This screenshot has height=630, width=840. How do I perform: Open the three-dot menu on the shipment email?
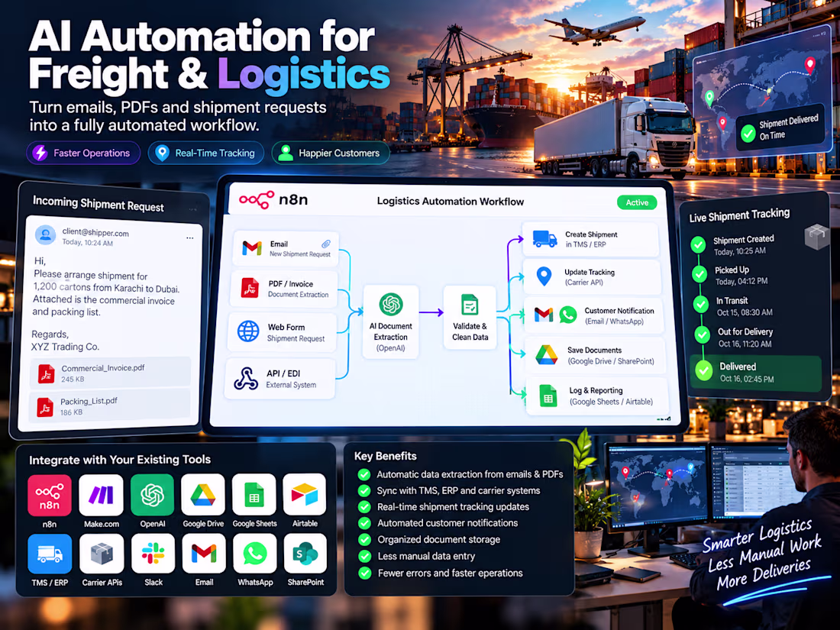(189, 237)
